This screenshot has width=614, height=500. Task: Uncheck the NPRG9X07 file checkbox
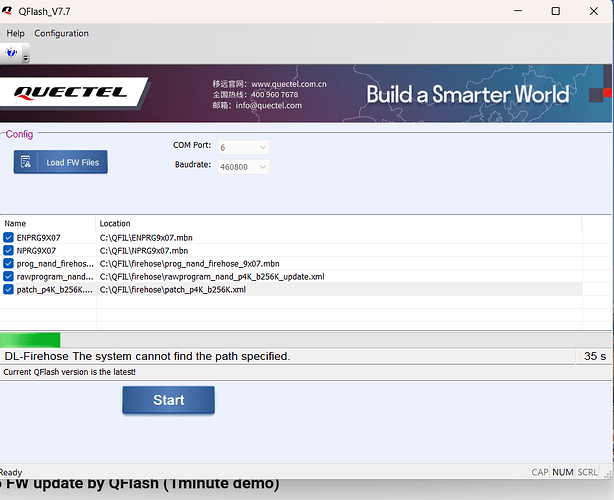pos(9,250)
